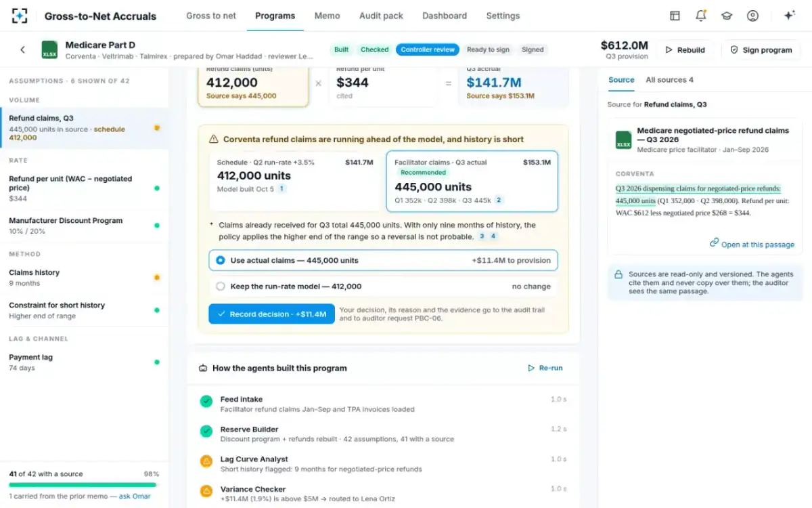This screenshot has height=508, width=812.
Task: Open the user profile icon
Action: point(752,16)
